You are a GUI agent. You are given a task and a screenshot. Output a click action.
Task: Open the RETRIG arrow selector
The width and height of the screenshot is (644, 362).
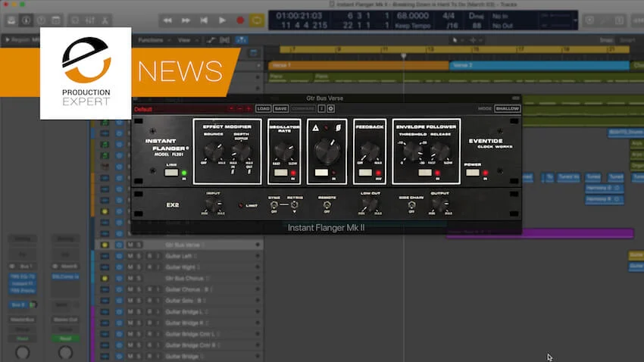(x=295, y=205)
